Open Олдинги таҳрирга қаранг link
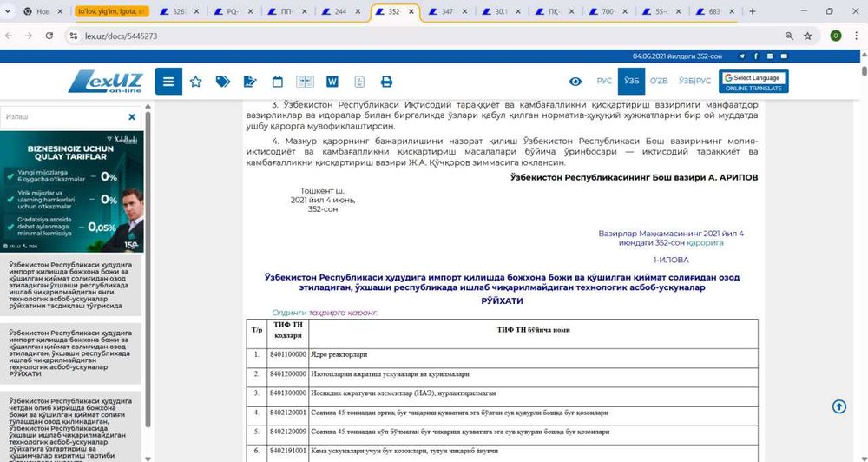Viewport: 868px width, 462px height. pos(325,313)
